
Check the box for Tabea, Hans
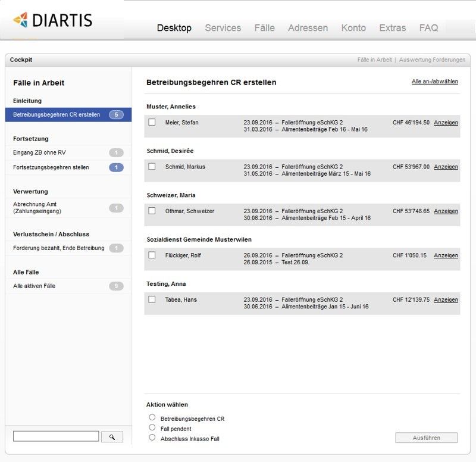point(152,299)
